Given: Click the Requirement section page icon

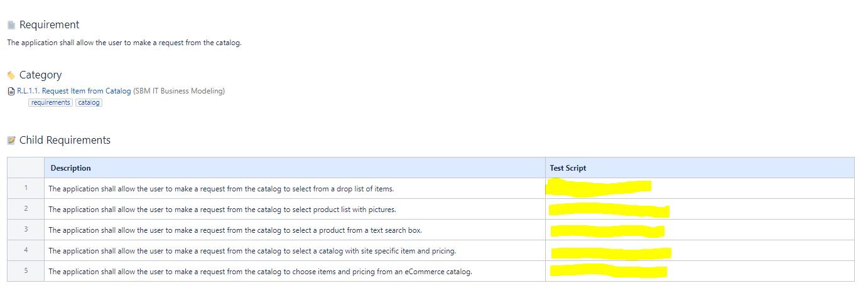Looking at the screenshot, I should (11, 25).
